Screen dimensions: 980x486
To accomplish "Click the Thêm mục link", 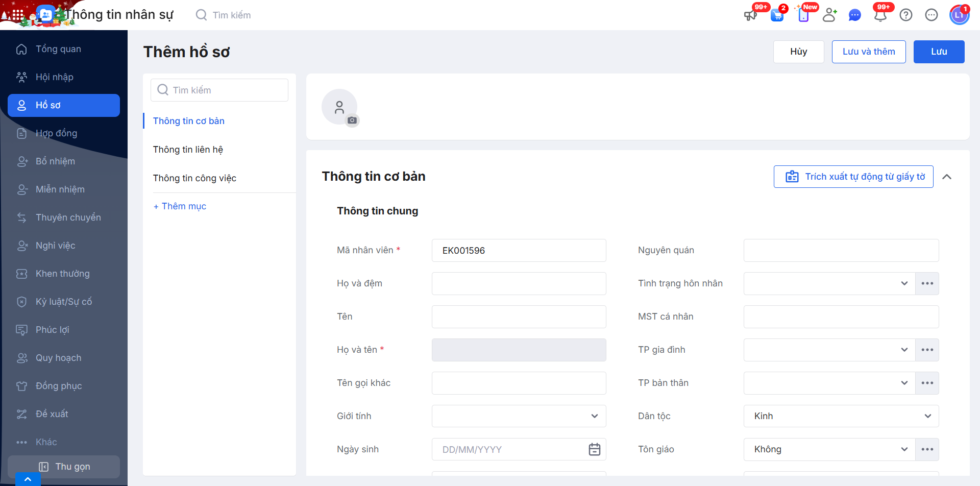I will point(180,206).
